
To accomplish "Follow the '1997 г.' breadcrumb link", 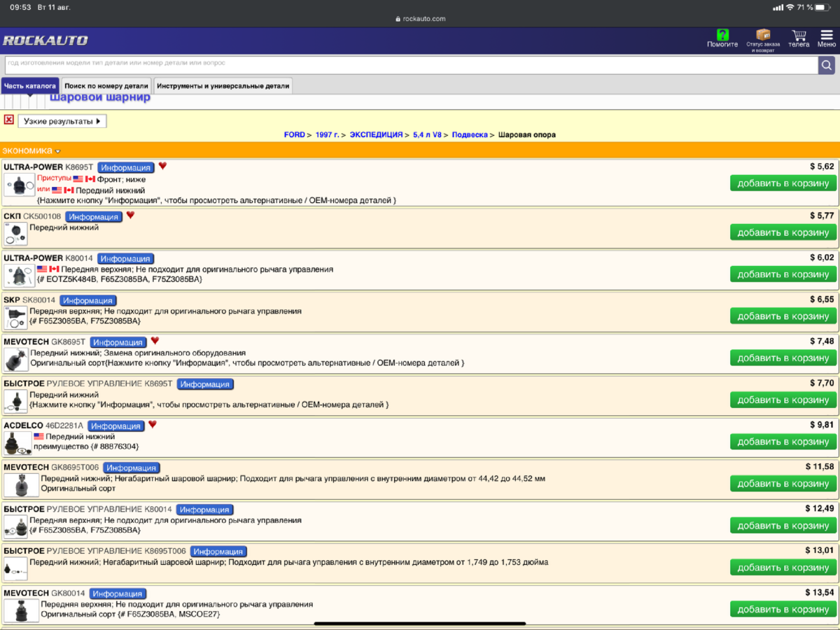I will pyautogui.click(x=327, y=134).
